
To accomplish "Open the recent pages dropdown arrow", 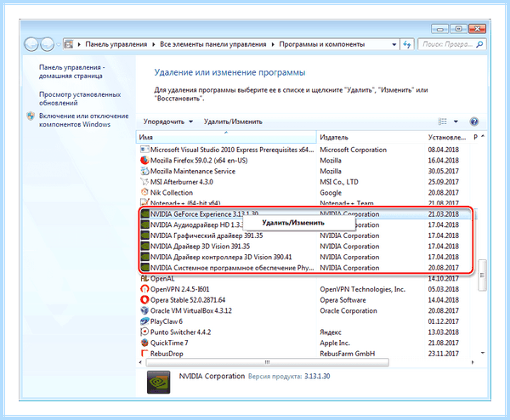I will [59, 44].
